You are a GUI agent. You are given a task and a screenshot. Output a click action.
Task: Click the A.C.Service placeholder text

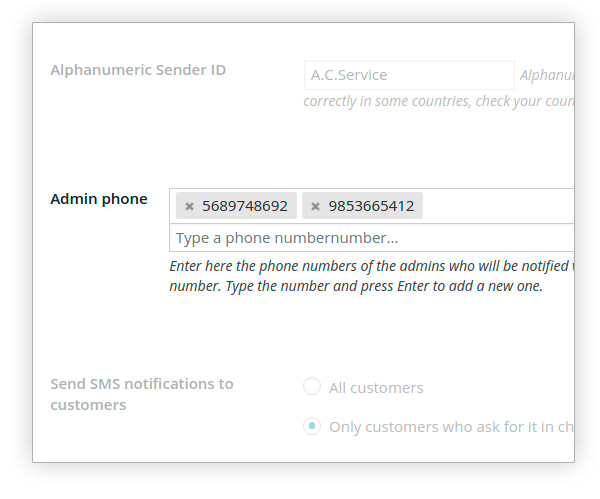click(349, 75)
